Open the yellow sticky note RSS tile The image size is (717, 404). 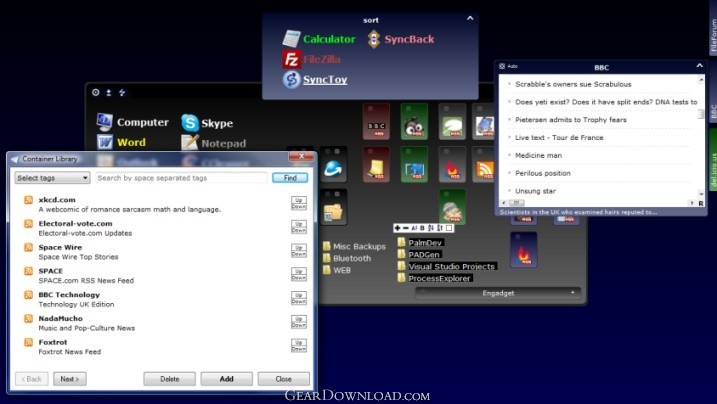pos(376,165)
